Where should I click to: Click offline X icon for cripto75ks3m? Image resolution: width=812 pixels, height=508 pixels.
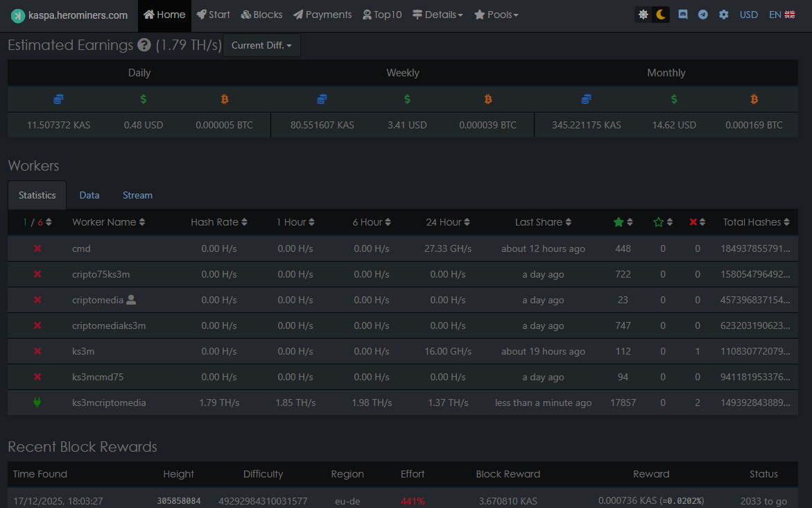point(37,274)
